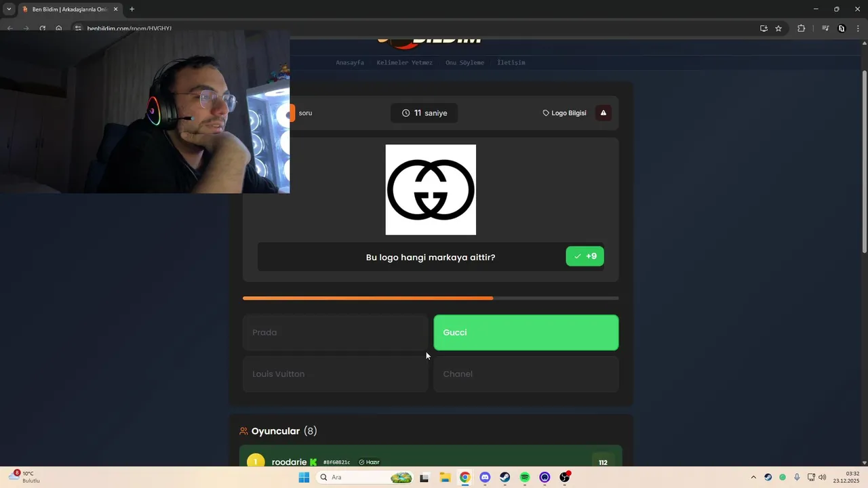Click the clock icon beside 11 saniye

[x=406, y=113]
